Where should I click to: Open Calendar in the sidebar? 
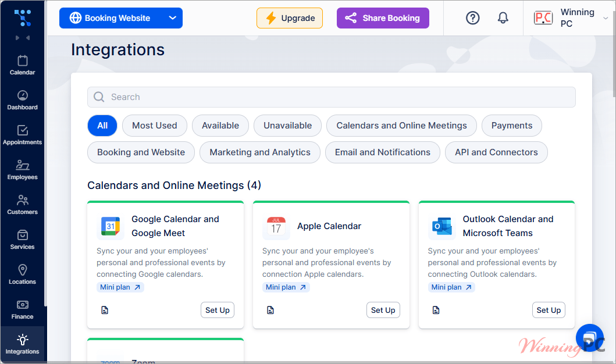point(22,65)
